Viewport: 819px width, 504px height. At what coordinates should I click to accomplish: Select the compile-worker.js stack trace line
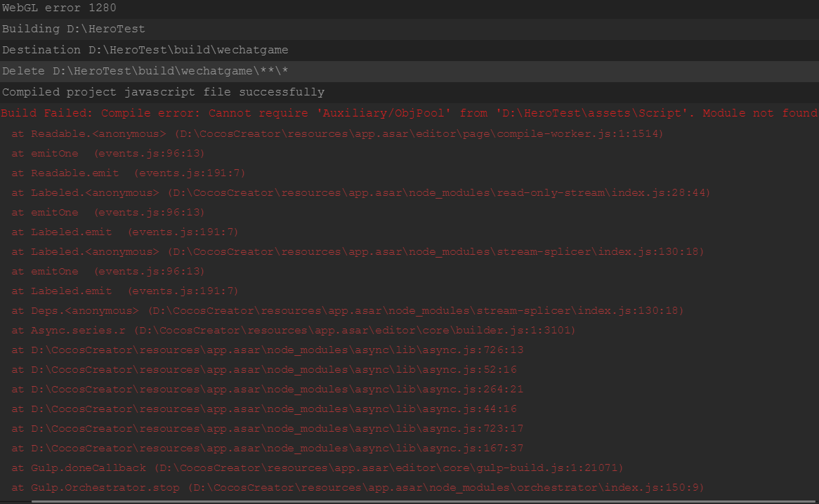tap(337, 133)
